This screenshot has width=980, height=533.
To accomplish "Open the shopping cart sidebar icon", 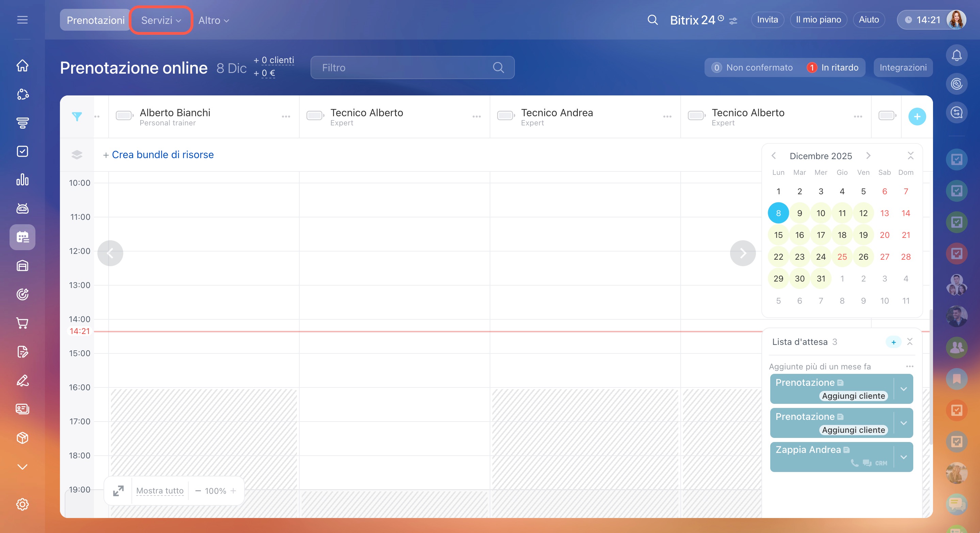I will pyautogui.click(x=22, y=323).
